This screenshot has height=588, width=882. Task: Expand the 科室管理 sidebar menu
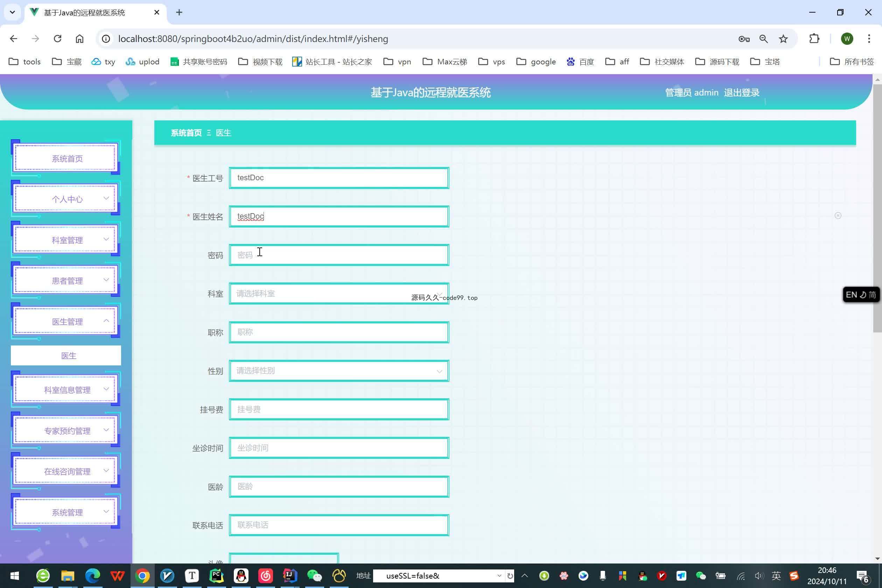coord(66,240)
